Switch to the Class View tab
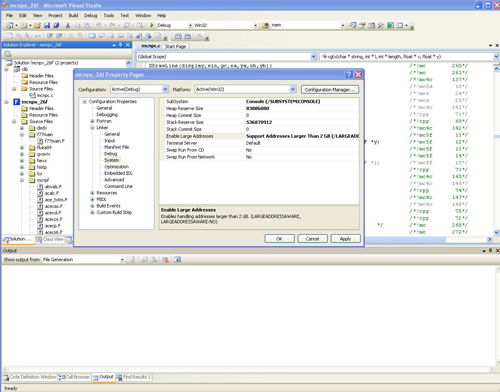 (x=50, y=239)
